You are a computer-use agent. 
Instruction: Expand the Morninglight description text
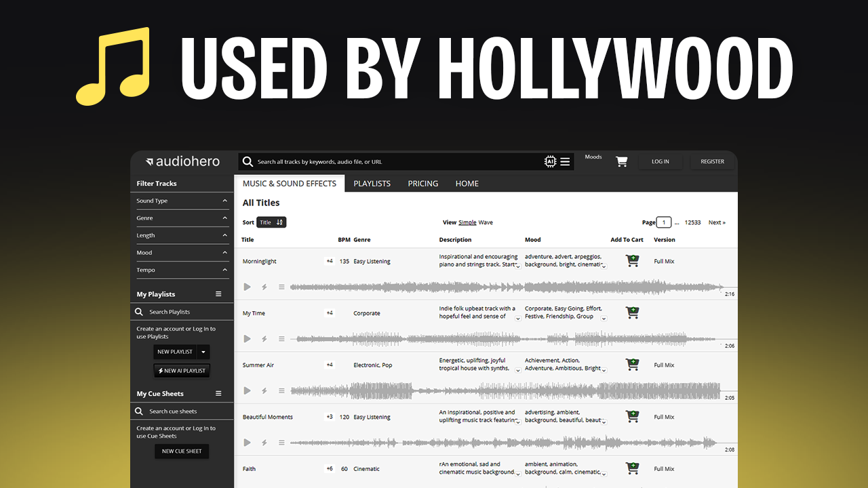pyautogui.click(x=518, y=266)
